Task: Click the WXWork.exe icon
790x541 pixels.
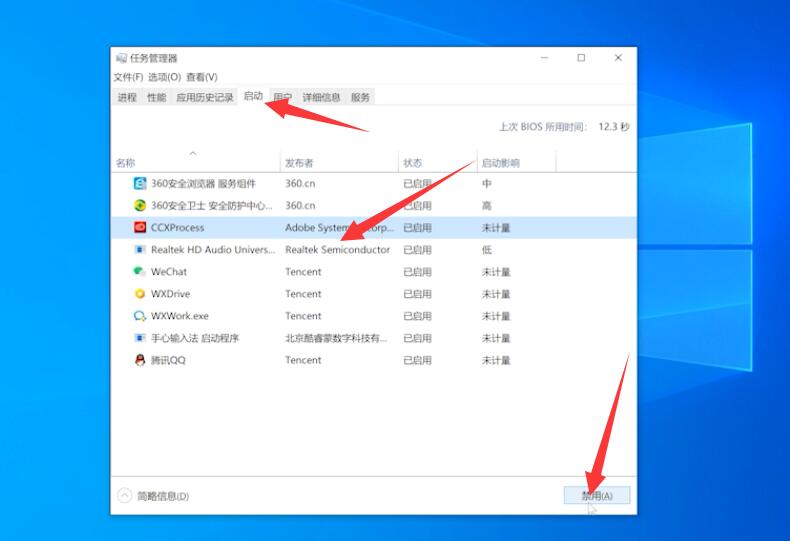Action: coord(140,316)
